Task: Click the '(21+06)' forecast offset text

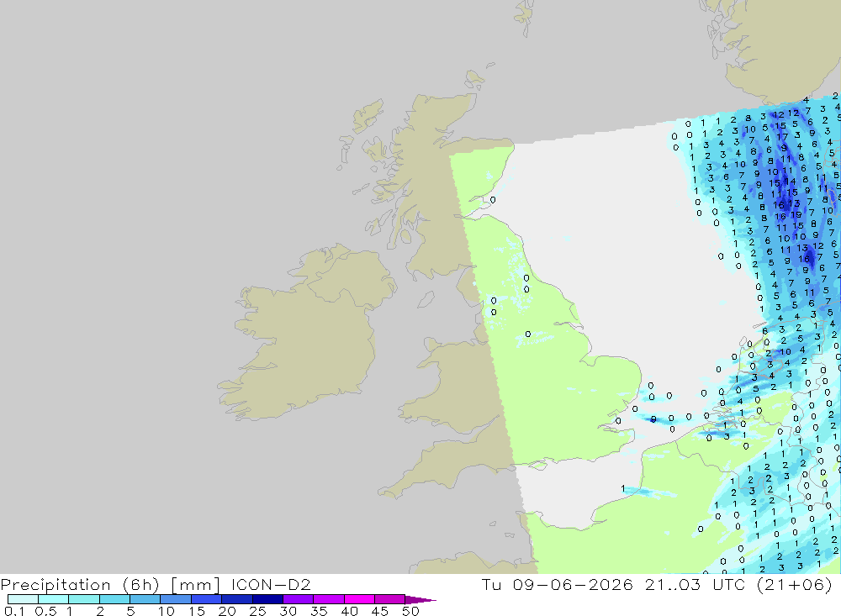Action: (795, 584)
